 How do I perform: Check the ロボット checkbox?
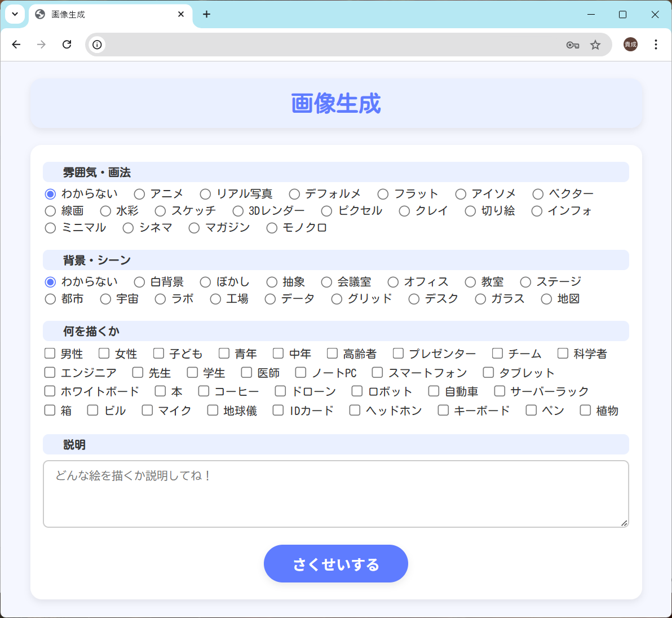click(357, 391)
